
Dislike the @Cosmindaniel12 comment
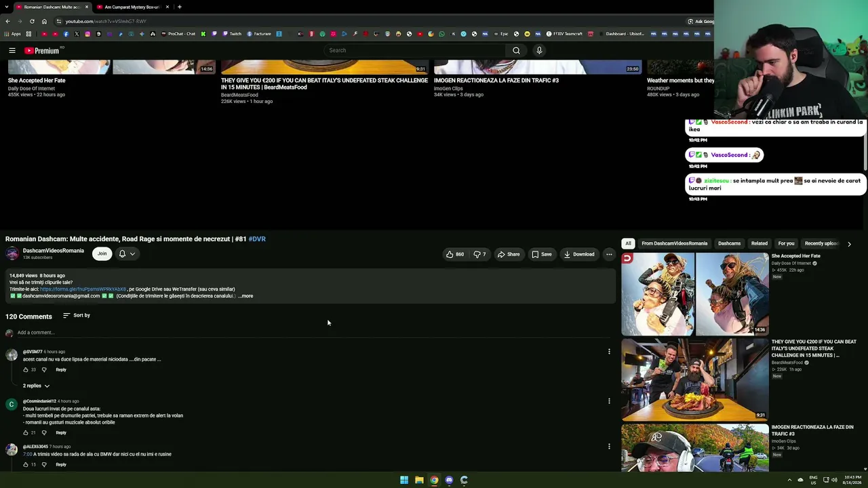[x=44, y=432]
